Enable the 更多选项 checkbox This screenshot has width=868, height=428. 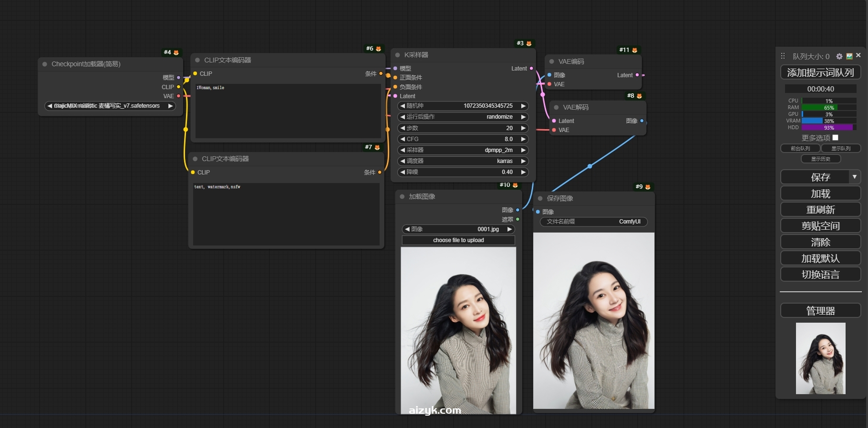(x=835, y=138)
